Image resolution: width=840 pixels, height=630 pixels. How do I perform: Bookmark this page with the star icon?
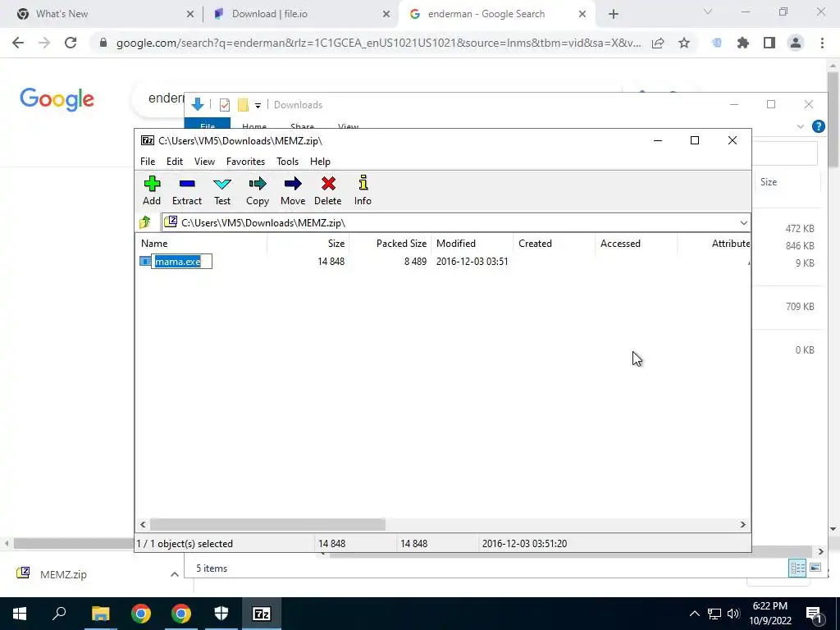(x=684, y=43)
